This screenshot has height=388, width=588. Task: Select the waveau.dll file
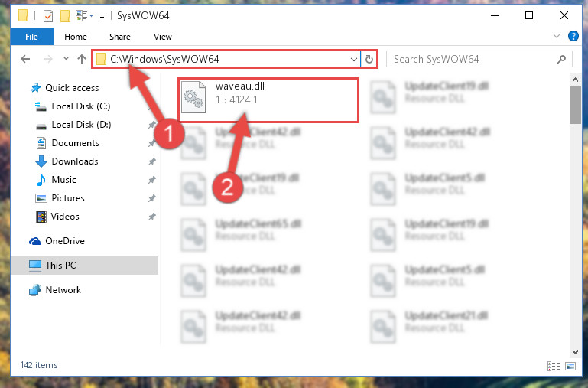(268, 99)
